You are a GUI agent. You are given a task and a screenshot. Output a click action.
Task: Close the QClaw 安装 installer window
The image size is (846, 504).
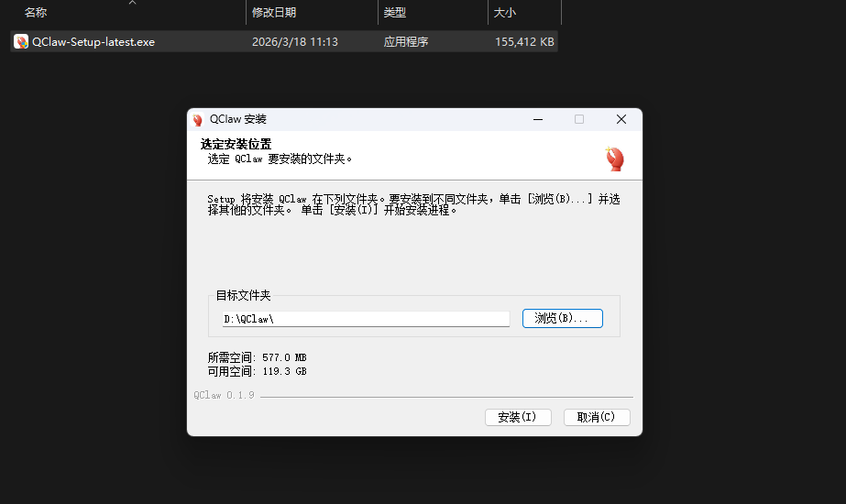click(621, 119)
